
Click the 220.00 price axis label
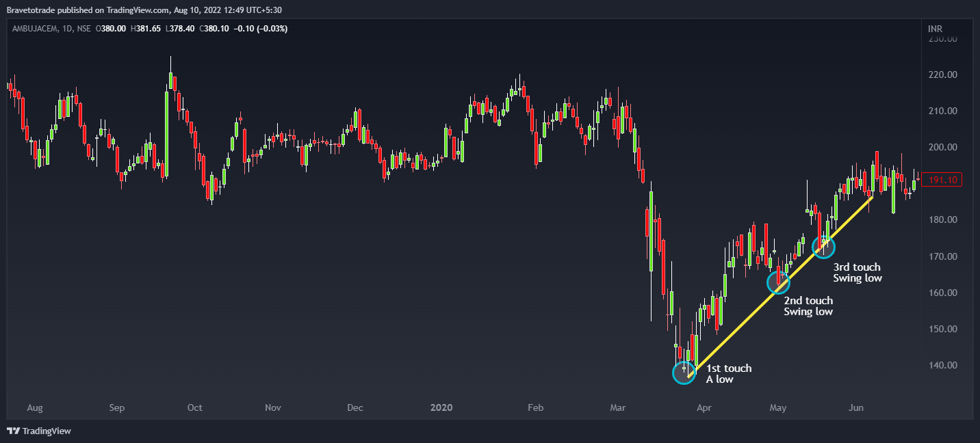point(943,75)
